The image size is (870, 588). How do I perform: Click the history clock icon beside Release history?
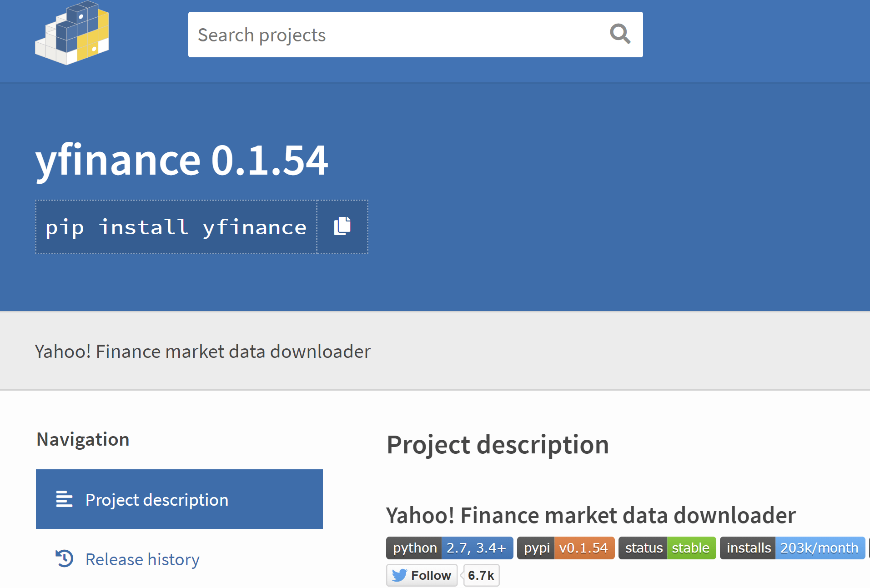(x=64, y=559)
